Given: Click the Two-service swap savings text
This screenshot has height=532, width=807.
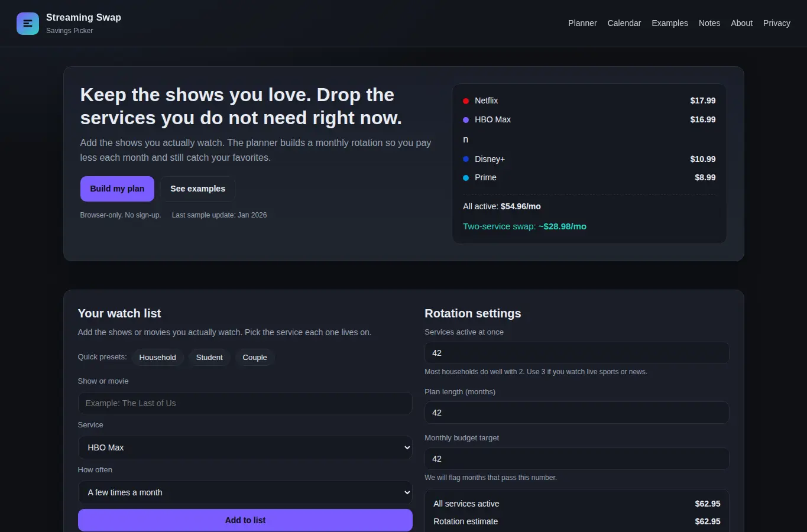Looking at the screenshot, I should pos(524,226).
